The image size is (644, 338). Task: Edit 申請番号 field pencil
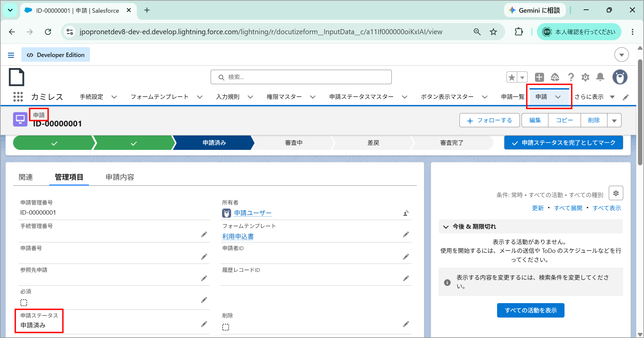coord(204,257)
